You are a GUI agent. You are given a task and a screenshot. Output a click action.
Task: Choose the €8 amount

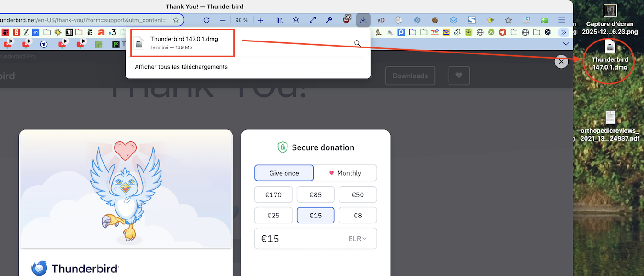coord(358,215)
